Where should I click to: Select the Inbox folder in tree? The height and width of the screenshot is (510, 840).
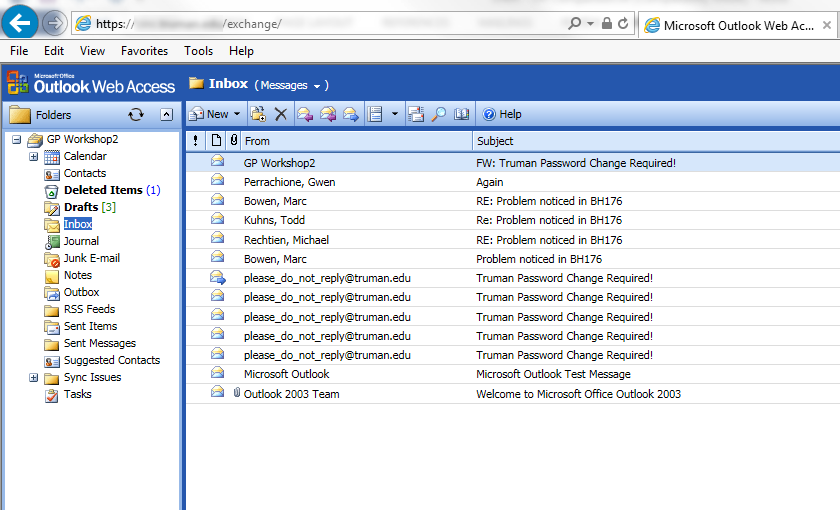pyautogui.click(x=78, y=224)
